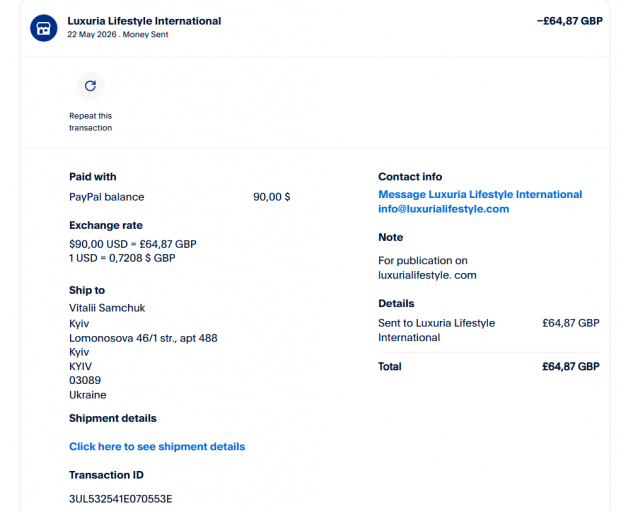Click the rate 1 USD = 0,7208 $ GBP
Screen dimensions: 621x512
[122, 258]
